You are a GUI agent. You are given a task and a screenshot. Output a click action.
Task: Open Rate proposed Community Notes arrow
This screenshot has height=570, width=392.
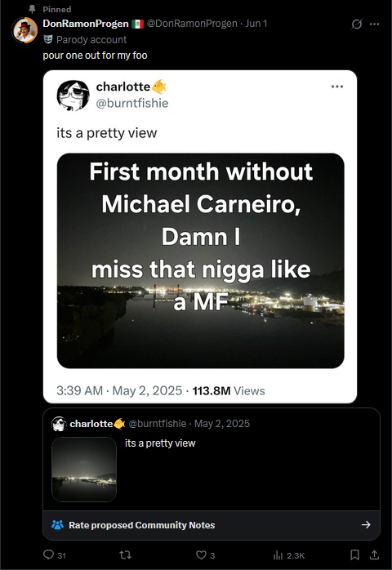(x=366, y=524)
